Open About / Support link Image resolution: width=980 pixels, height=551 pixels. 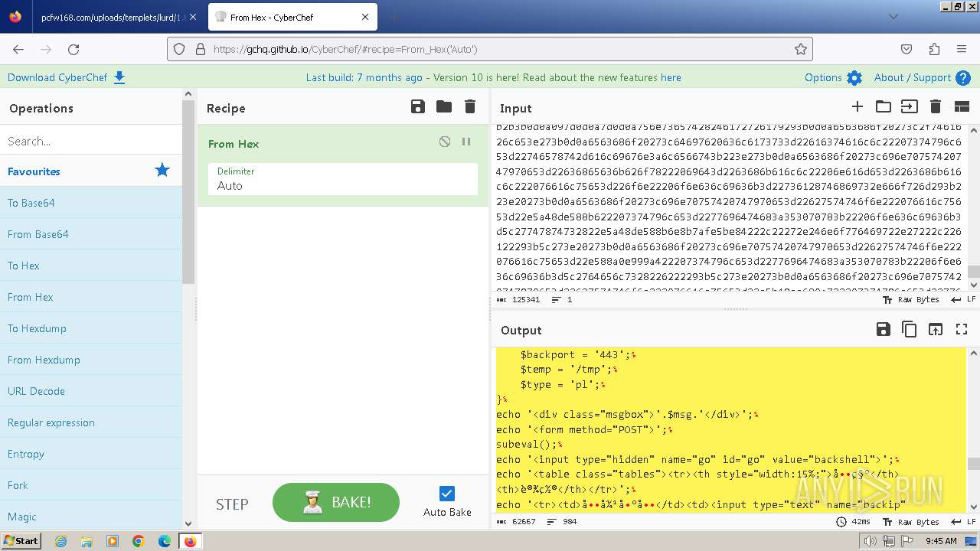922,77
